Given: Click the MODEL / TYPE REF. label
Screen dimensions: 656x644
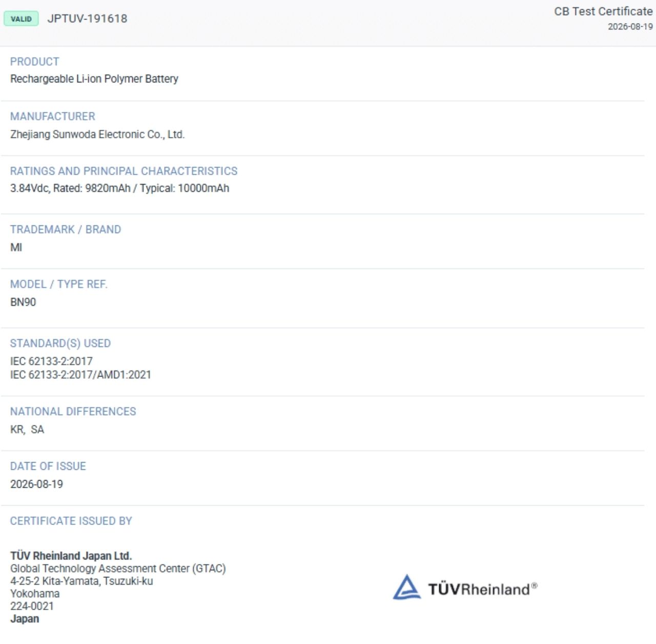Looking at the screenshot, I should click(59, 284).
